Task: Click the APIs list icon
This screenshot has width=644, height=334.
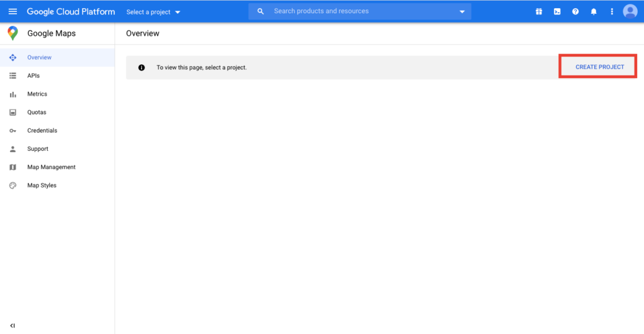Action: [13, 75]
